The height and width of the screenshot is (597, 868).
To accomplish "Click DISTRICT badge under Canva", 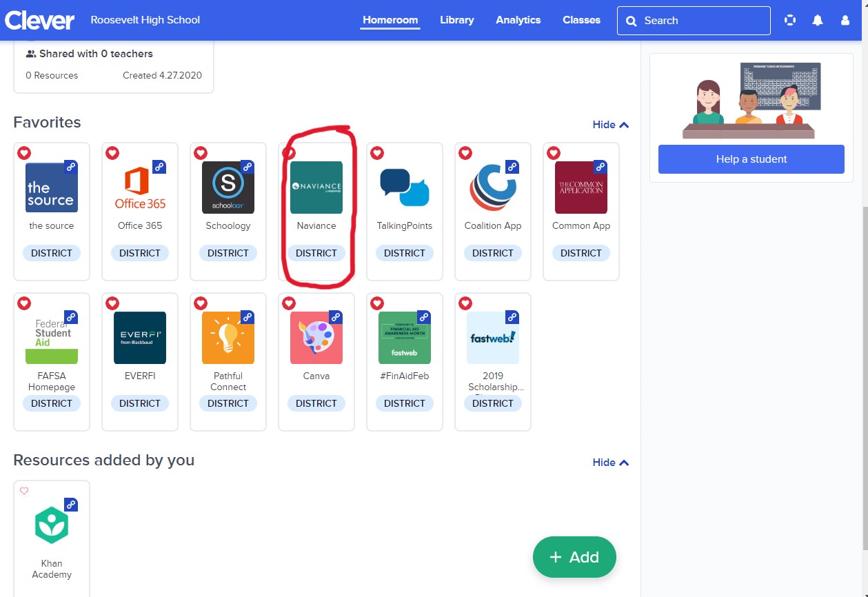I will click(x=316, y=403).
